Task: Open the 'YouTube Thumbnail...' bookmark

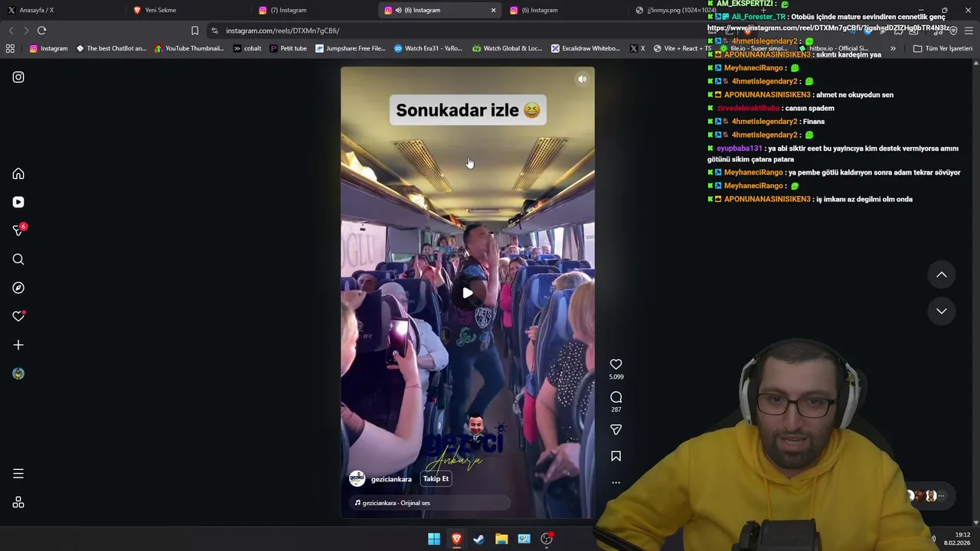Action: (189, 48)
